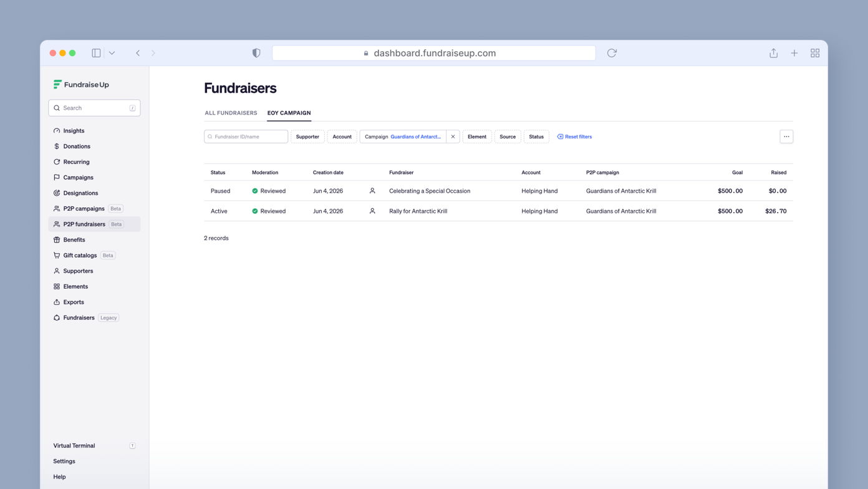Click Reviewed checkmark in Active row

(x=254, y=211)
